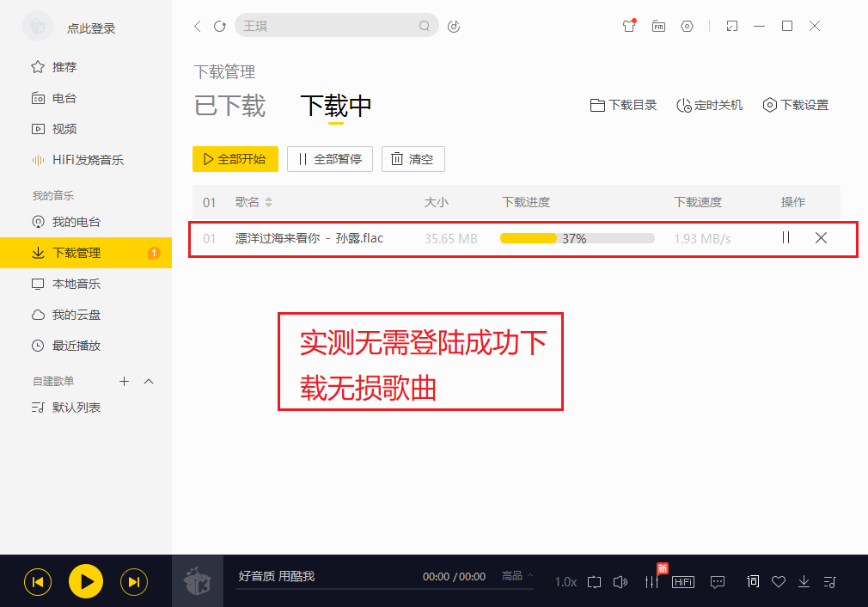This screenshot has width=868, height=607.
Task: Click the 下载进度 column header
Action: (x=526, y=202)
